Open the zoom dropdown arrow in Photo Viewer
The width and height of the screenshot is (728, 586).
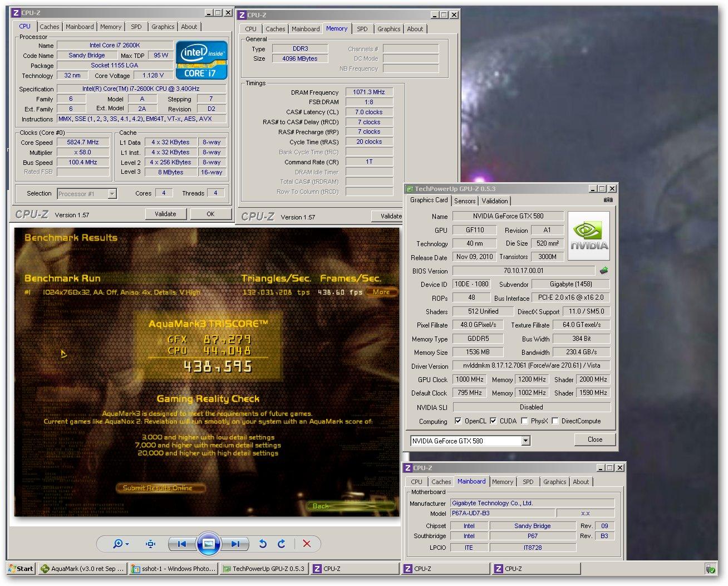(127, 544)
